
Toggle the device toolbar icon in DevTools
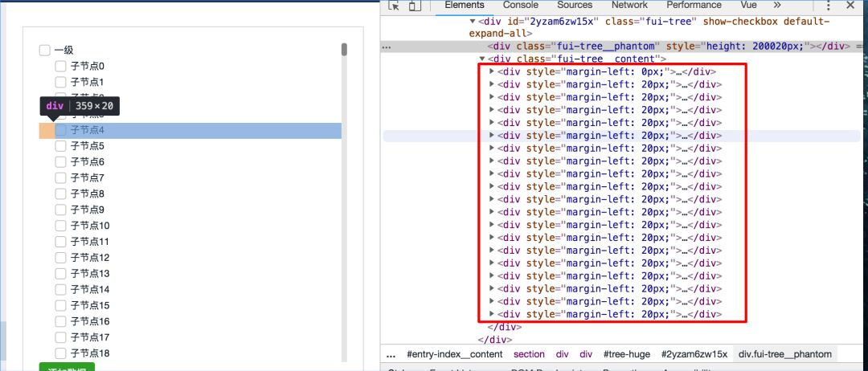414,6
